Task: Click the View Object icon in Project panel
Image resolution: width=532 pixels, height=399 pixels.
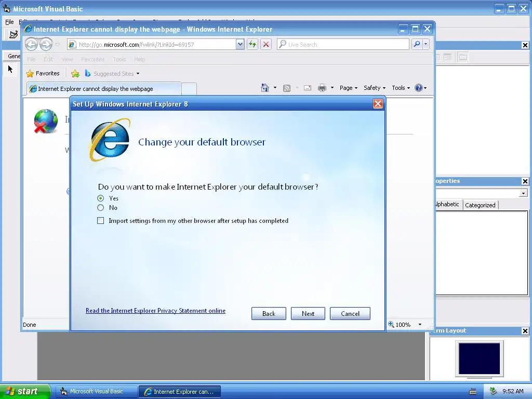Action: point(447,57)
